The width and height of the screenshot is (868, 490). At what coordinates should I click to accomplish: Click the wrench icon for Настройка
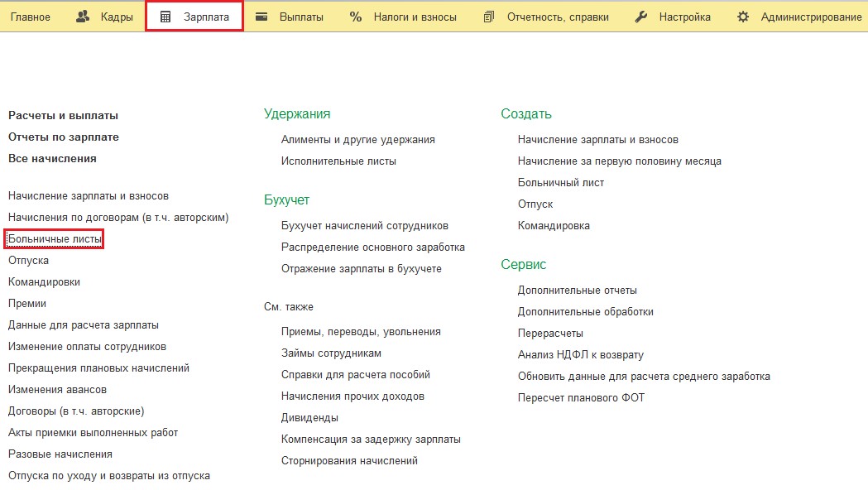(641, 17)
